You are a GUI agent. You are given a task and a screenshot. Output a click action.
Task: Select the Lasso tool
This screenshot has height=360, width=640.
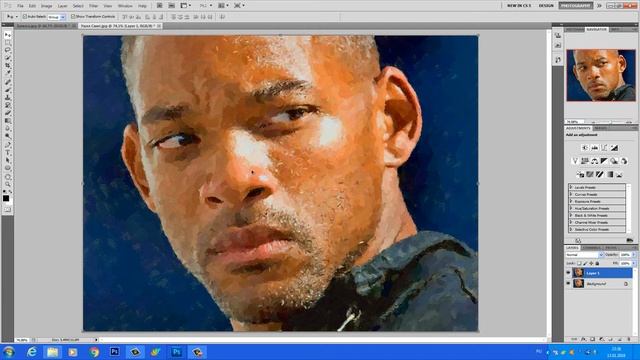pyautogui.click(x=7, y=50)
